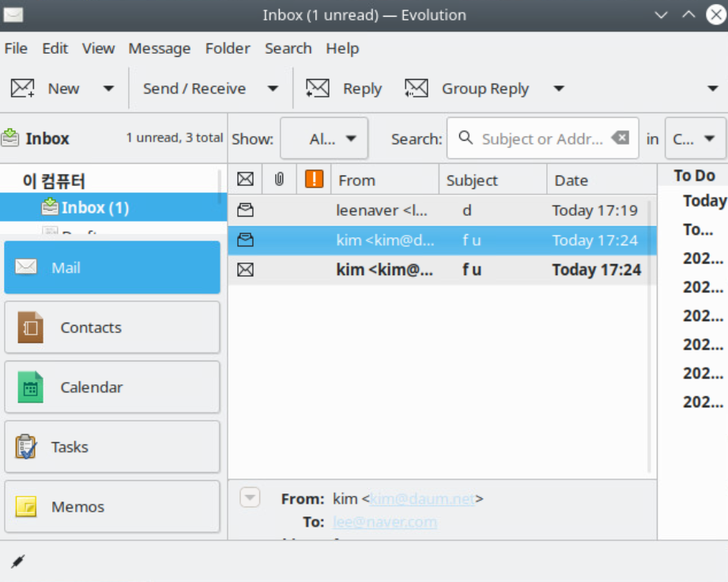Click the Contacts address book icon
The image size is (728, 582).
[x=30, y=327]
